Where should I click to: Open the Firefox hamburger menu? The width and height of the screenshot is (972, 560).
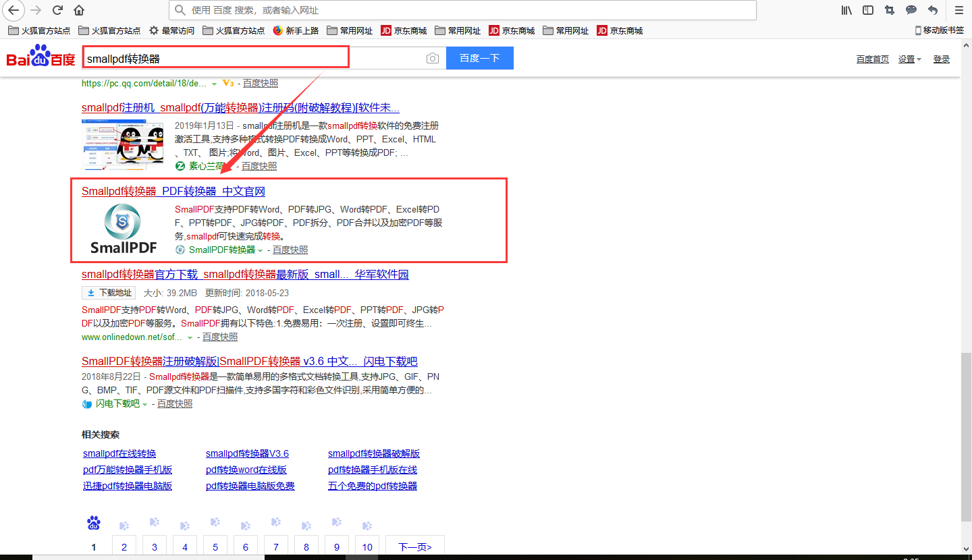click(x=959, y=10)
